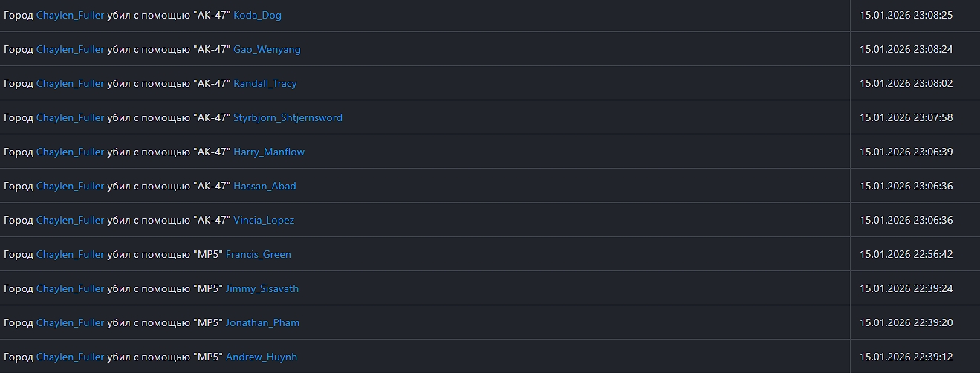Image resolution: width=980 pixels, height=373 pixels.
Task: Click the 23:07:58 date entry
Action: pos(906,117)
